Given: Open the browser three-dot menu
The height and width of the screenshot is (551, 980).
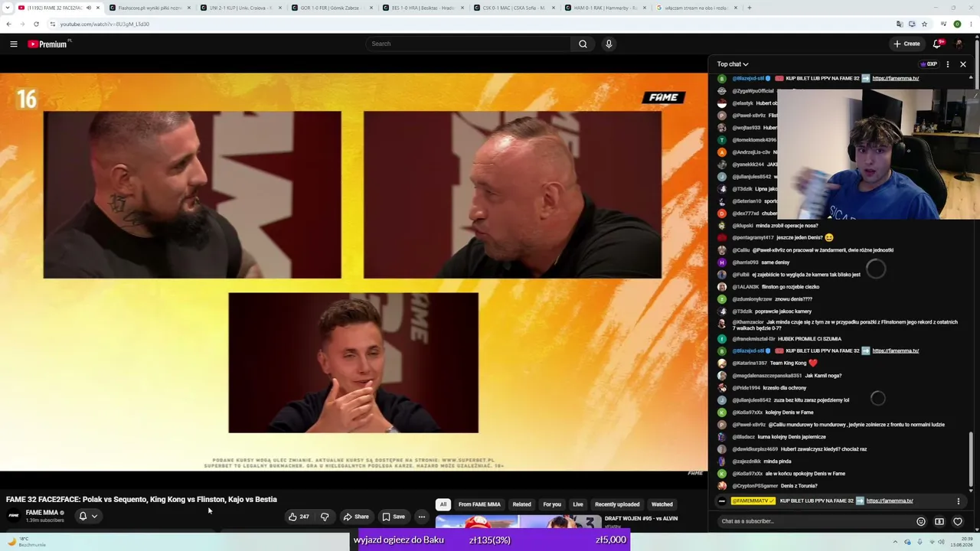Looking at the screenshot, I should (x=972, y=24).
